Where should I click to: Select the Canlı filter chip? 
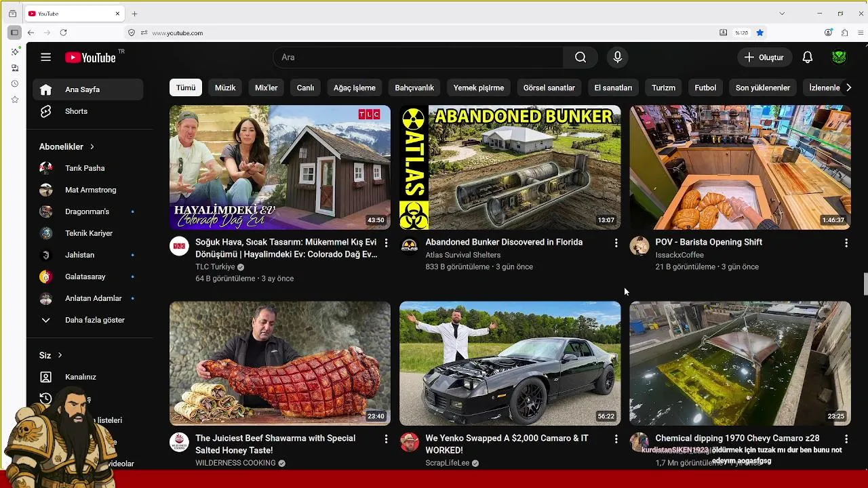pos(305,87)
